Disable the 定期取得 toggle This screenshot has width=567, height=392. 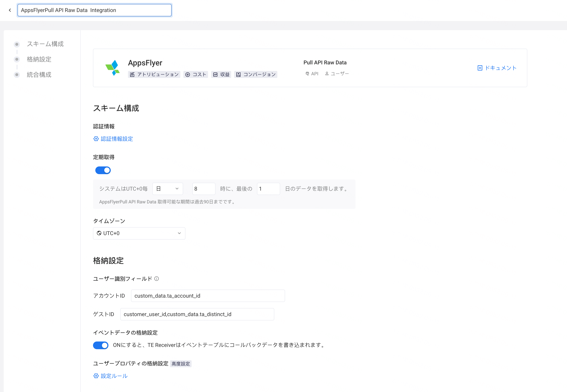pyautogui.click(x=103, y=170)
